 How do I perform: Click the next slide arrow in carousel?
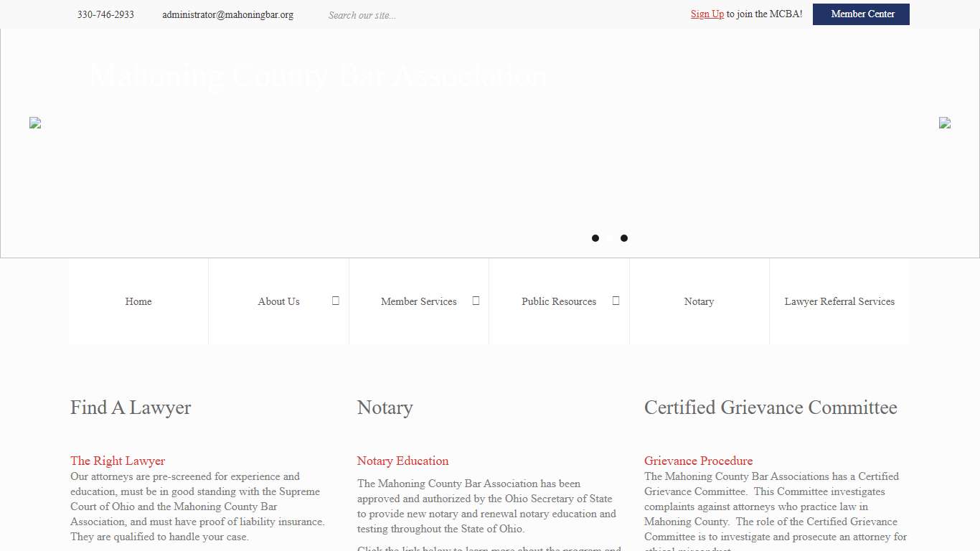[x=944, y=123]
